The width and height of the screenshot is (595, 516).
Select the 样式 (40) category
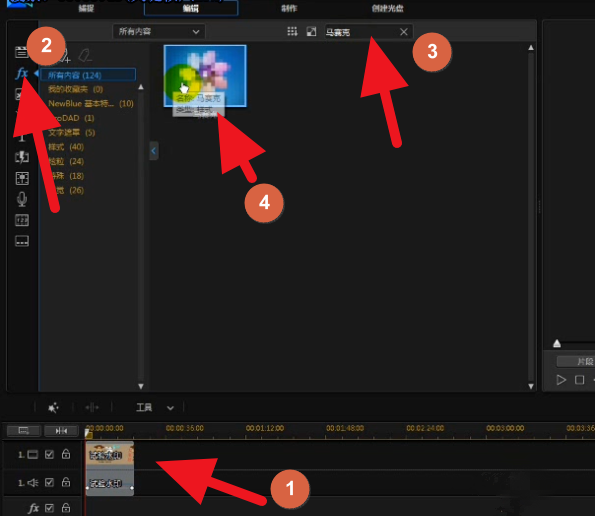coord(66,147)
